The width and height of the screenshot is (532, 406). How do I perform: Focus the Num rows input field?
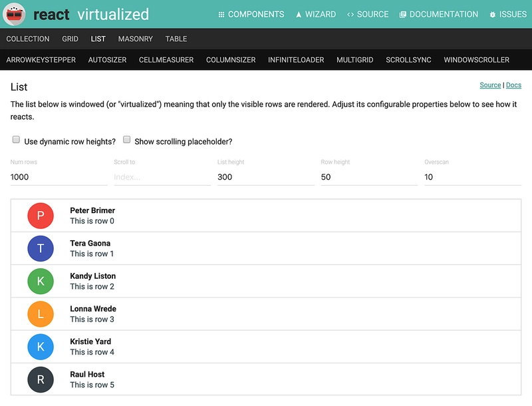[59, 177]
